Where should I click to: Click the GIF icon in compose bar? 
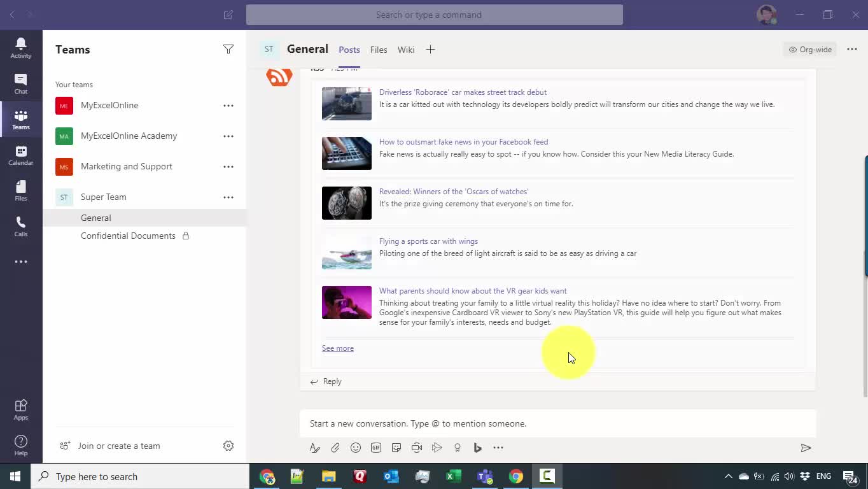click(376, 448)
